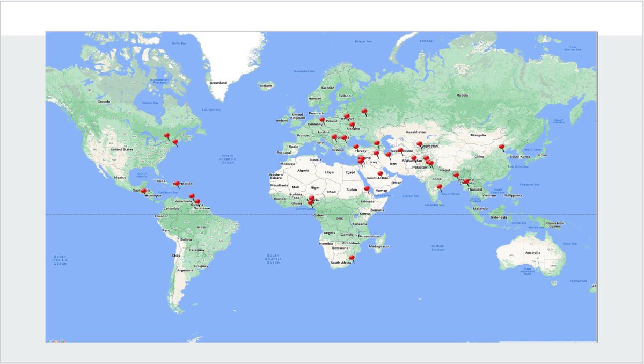Click the China country label
644x364 pixels.
tap(479, 156)
